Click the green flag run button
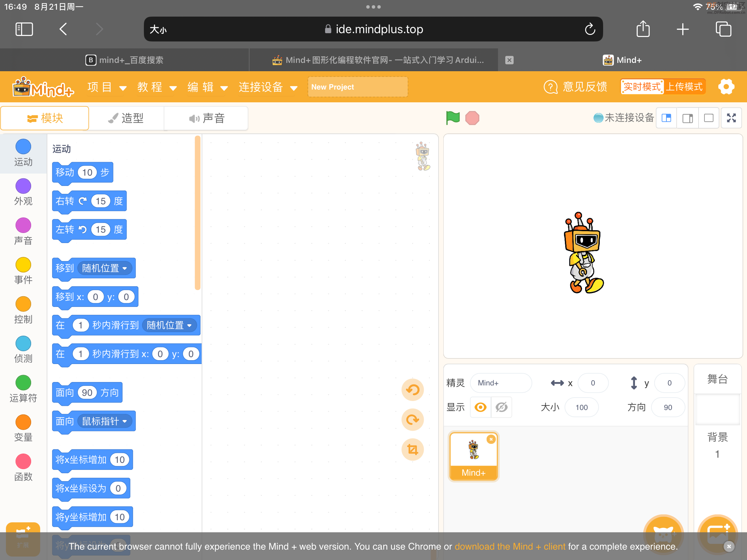747x560 pixels. [x=453, y=118]
